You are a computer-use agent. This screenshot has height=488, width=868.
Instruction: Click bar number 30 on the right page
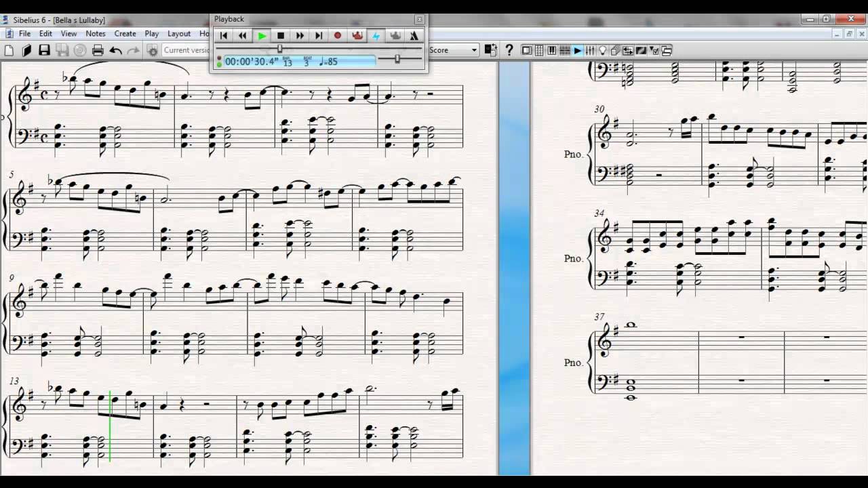[599, 108]
